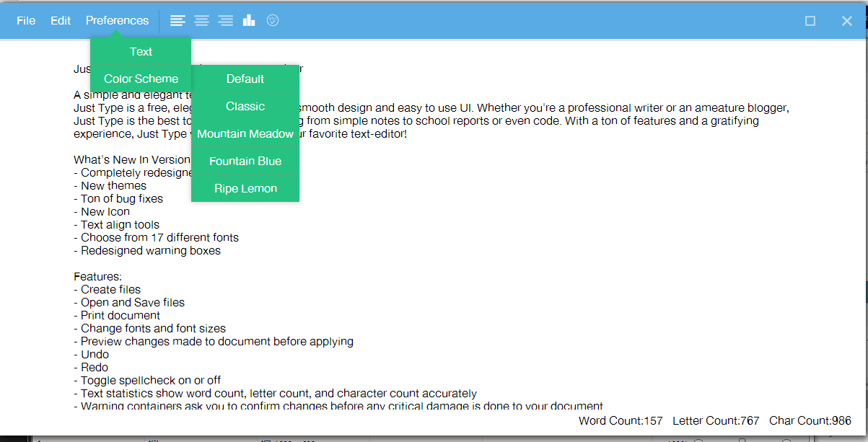Click the 'Text statistics show word count' line
The image size is (868, 442).
pyautogui.click(x=275, y=393)
